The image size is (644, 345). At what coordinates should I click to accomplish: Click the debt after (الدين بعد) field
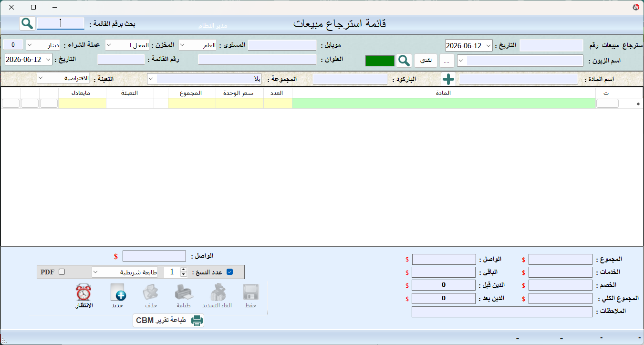444,299
